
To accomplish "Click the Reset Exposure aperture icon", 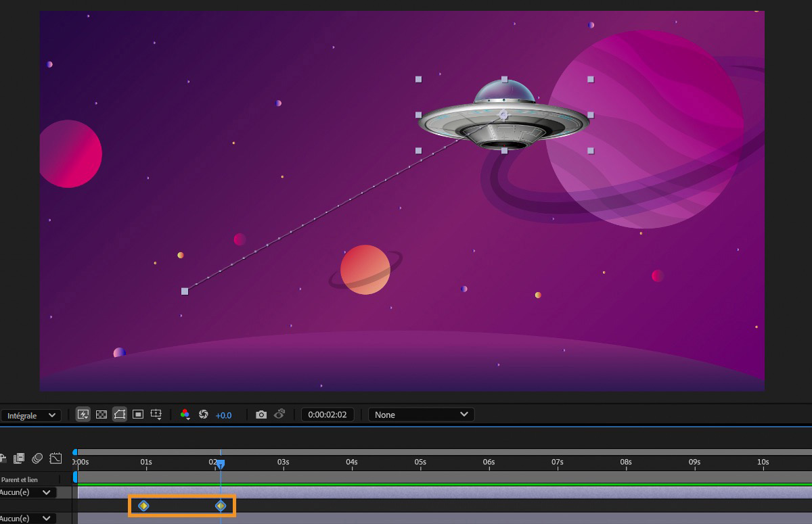I will tap(203, 414).
